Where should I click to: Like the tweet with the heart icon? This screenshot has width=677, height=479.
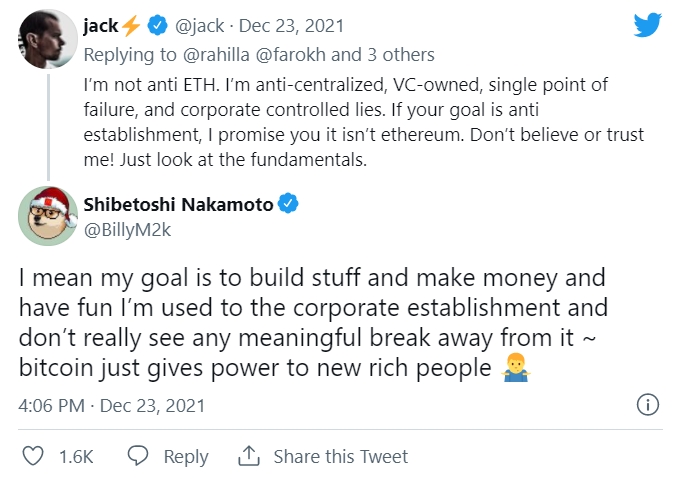point(33,456)
